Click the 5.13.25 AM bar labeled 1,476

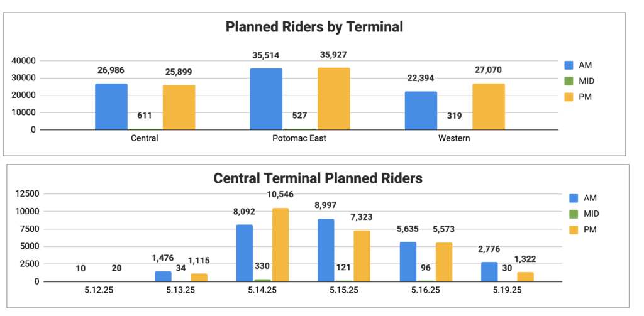(x=163, y=276)
